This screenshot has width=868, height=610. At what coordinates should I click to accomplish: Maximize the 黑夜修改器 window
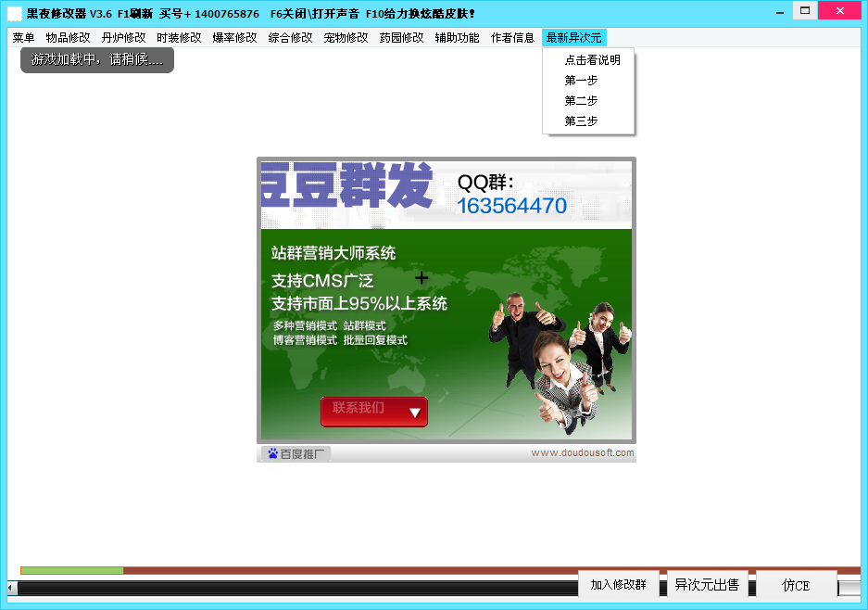click(805, 10)
